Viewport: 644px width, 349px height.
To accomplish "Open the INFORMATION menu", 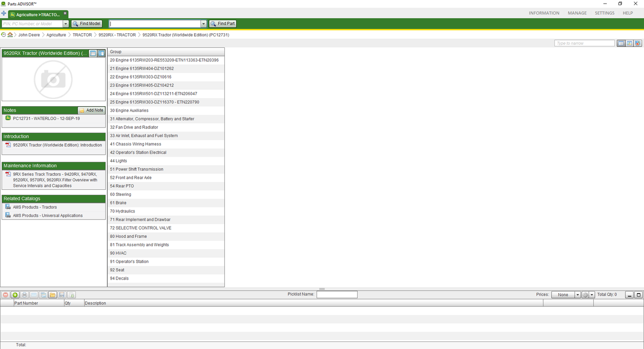I will pyautogui.click(x=544, y=13).
